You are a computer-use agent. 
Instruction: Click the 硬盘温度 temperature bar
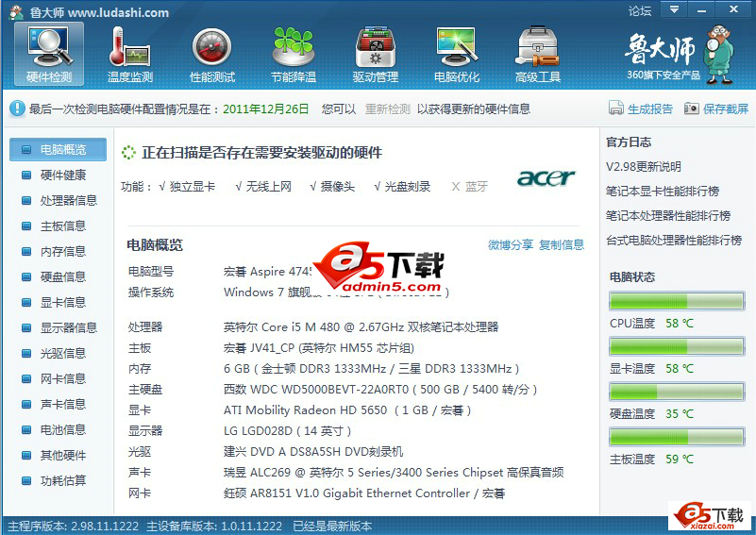click(677, 392)
